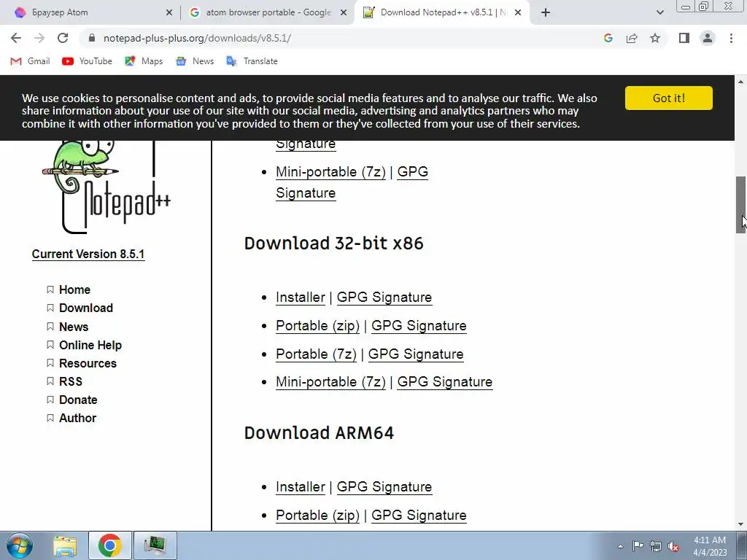Image resolution: width=747 pixels, height=560 pixels.
Task: Open the user profile icon
Action: [x=708, y=38]
